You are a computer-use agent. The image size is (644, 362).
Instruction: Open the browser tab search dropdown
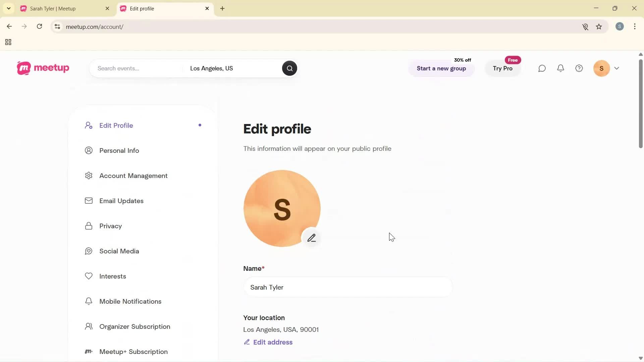[x=9, y=8]
